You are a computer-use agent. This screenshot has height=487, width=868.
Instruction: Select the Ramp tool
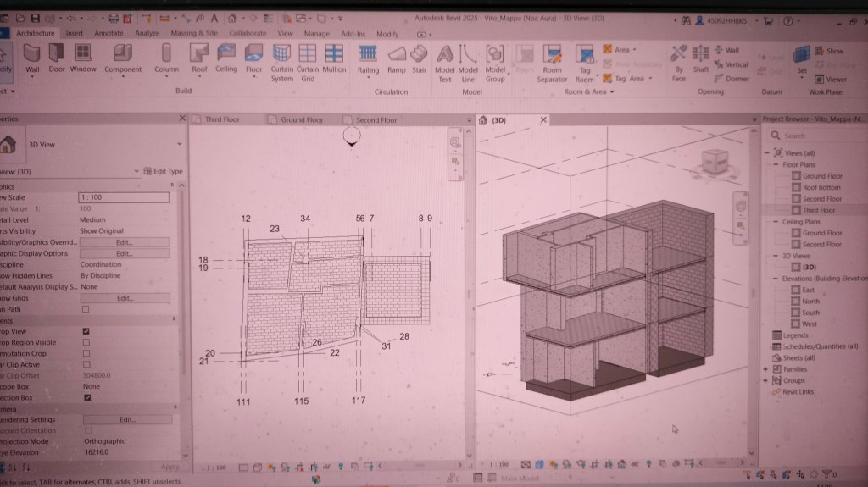[x=396, y=56]
